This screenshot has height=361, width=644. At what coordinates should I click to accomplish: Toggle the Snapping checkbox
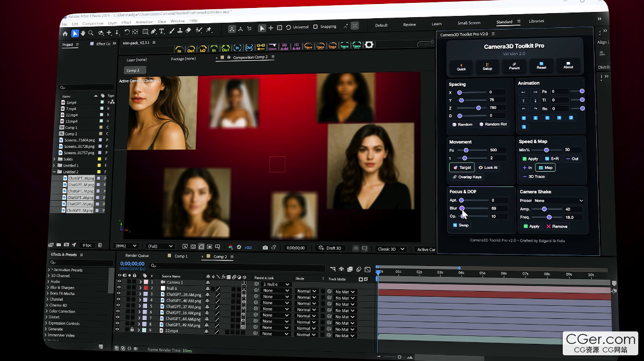314,27
